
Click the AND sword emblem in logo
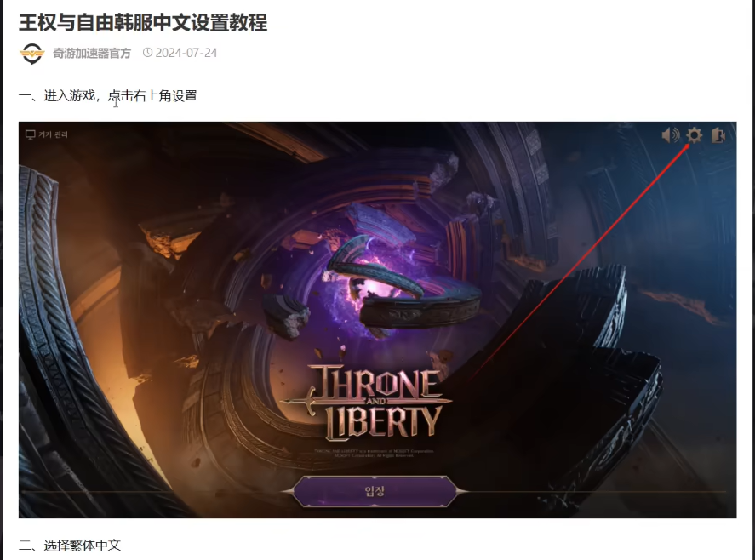(376, 401)
